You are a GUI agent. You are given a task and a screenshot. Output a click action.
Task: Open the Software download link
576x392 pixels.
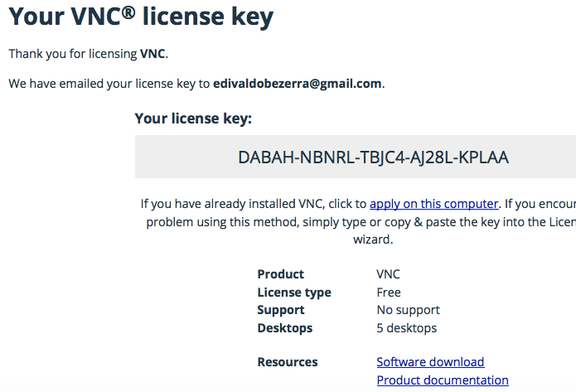[x=430, y=362]
